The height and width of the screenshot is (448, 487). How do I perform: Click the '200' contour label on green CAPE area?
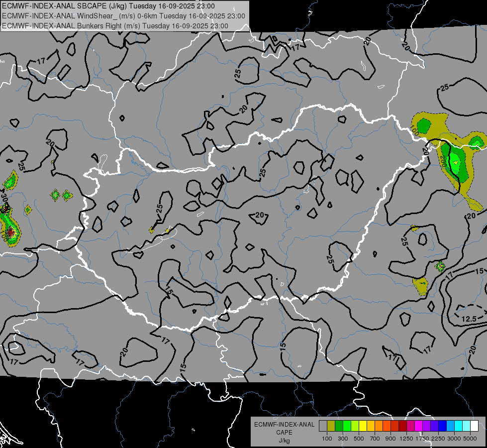[443, 162]
